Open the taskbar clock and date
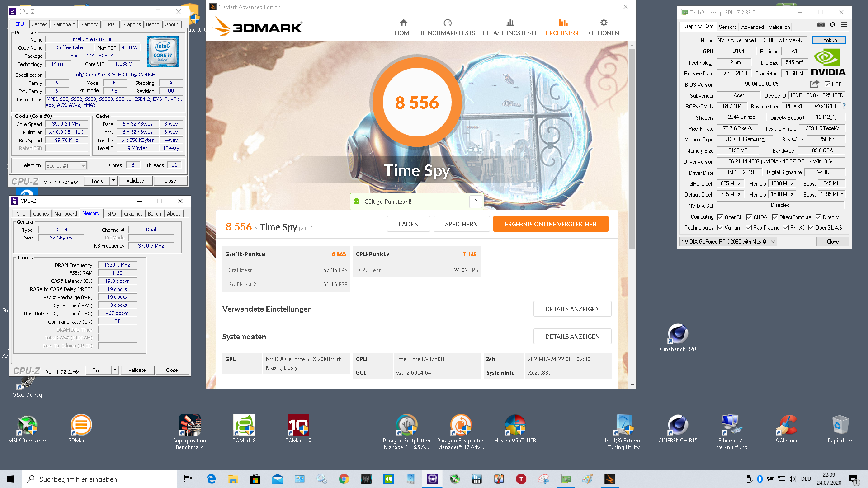 (829, 479)
